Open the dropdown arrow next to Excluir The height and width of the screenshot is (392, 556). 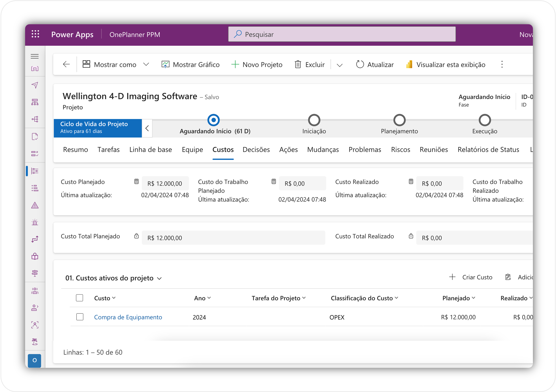[x=339, y=65]
